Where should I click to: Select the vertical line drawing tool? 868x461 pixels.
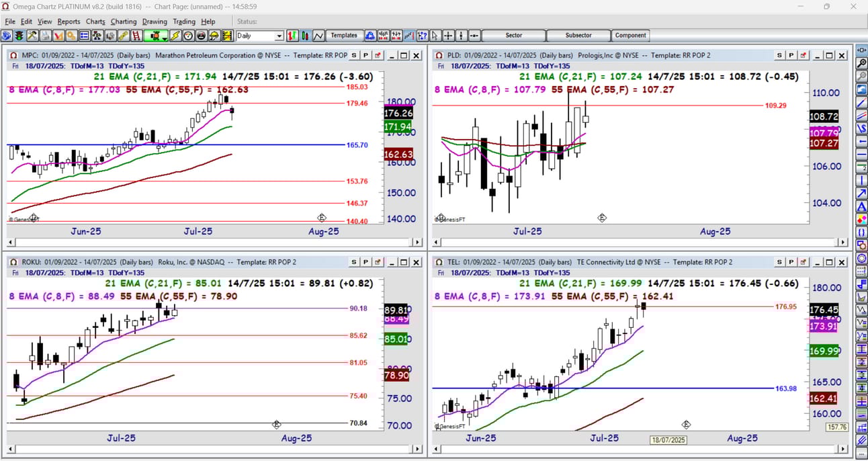click(x=861, y=181)
